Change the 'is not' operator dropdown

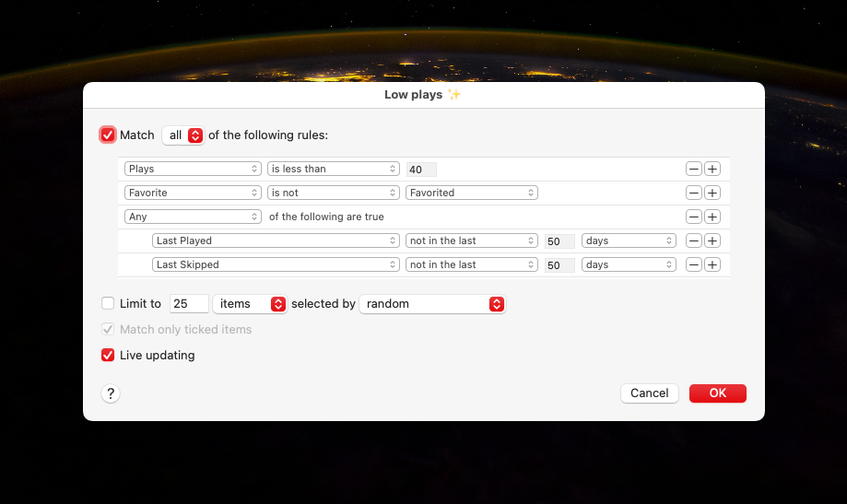click(x=334, y=193)
